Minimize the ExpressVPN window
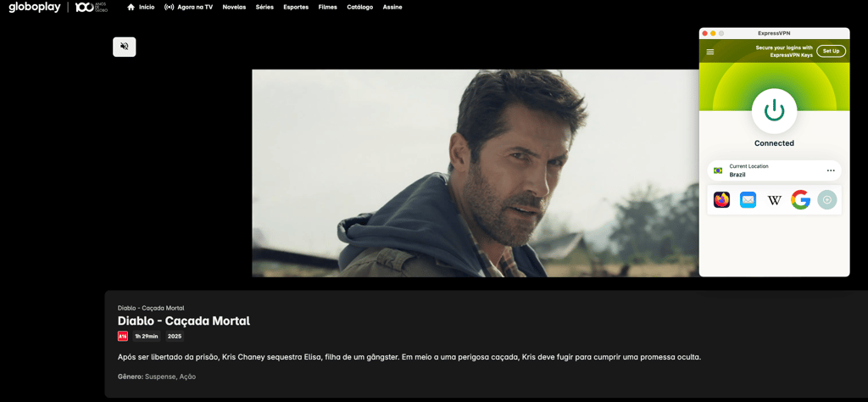 point(713,33)
